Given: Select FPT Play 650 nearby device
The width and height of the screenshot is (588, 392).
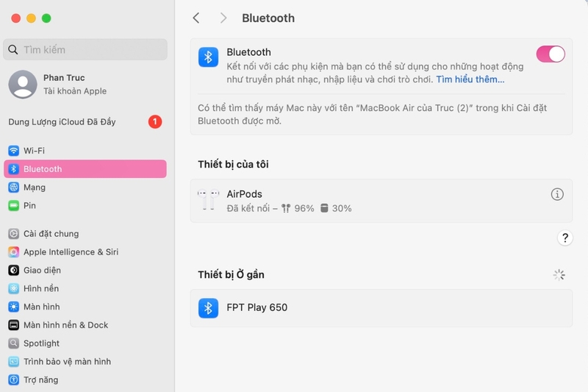Looking at the screenshot, I should click(x=381, y=308).
